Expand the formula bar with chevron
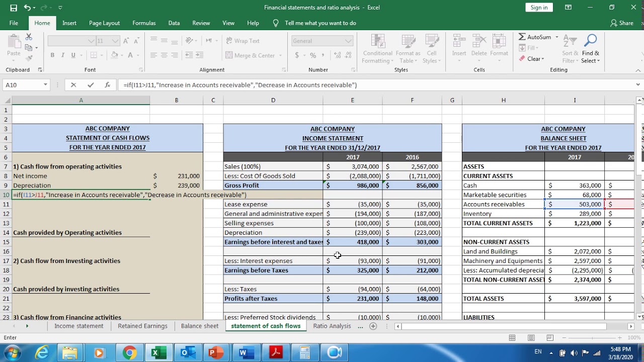This screenshot has height=362, width=644. point(638,85)
